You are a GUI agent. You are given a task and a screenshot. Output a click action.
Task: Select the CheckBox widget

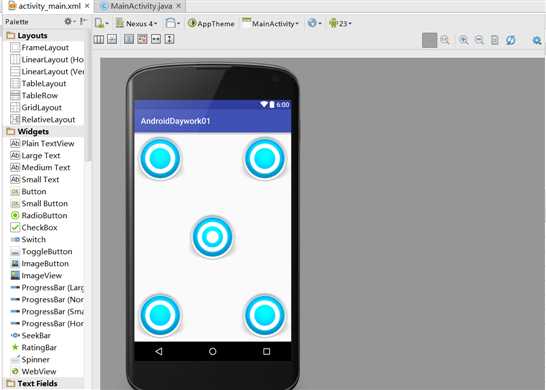point(34,227)
